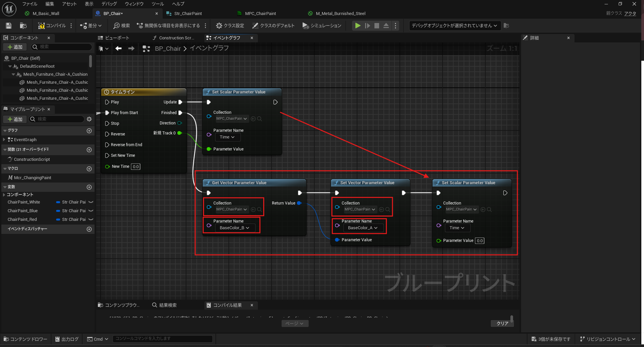Click the Compile button
Screen dimensions: 644x347
pos(52,26)
